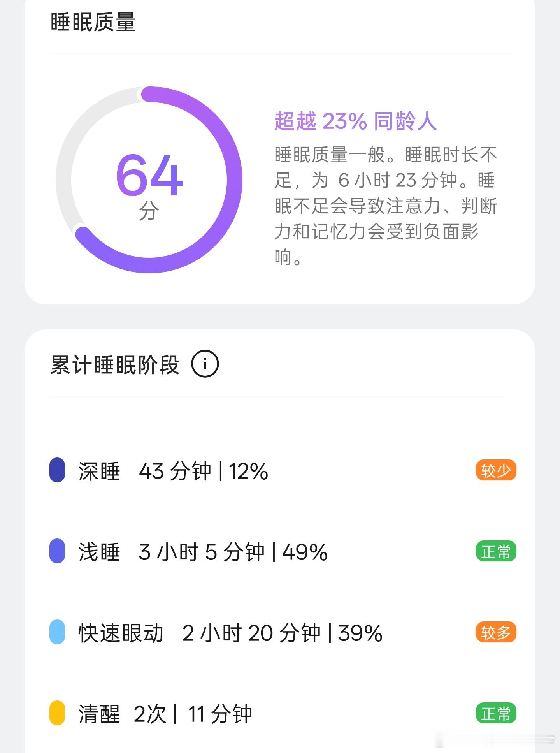
Task: Open the sleep stages info icon
Action: click(x=205, y=364)
